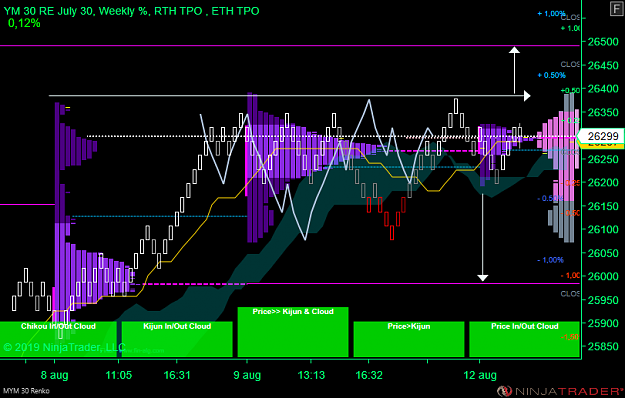Click the orange -1,50 level label
Screen dimensions: 625x398
pyautogui.click(x=570, y=337)
